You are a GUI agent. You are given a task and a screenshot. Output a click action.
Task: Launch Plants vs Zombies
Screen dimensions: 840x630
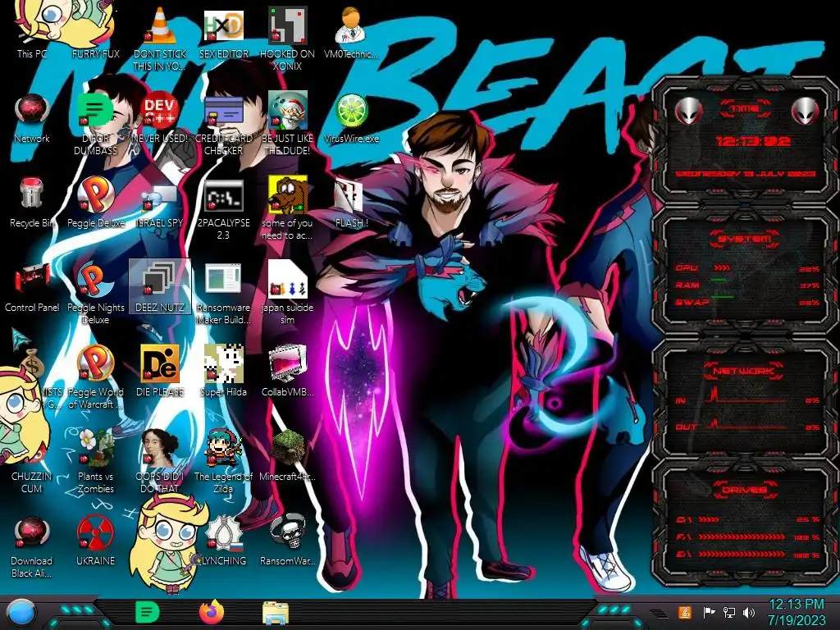(96, 463)
